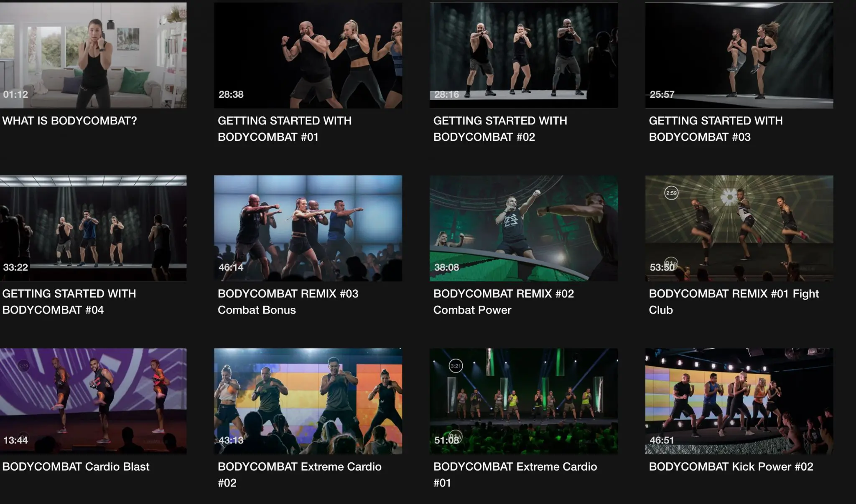
Task: Click the 51:08 duration label
Action: [x=446, y=440]
